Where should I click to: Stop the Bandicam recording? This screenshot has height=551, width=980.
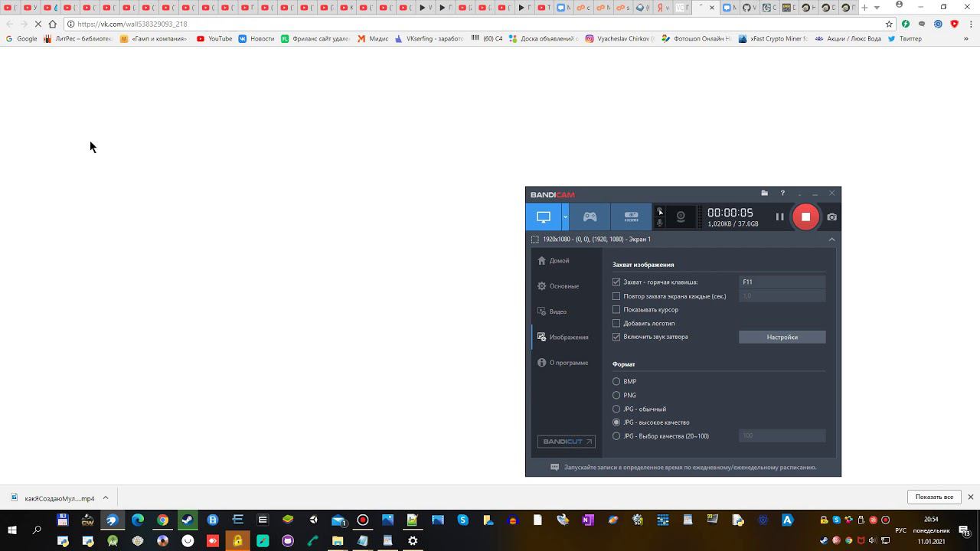[805, 217]
